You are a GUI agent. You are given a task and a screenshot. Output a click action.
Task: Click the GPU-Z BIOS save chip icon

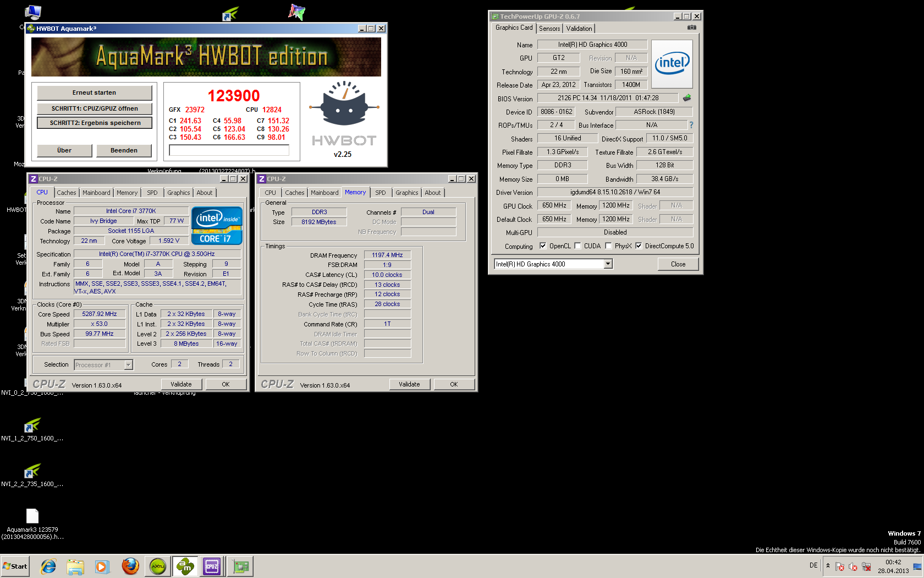pos(687,98)
